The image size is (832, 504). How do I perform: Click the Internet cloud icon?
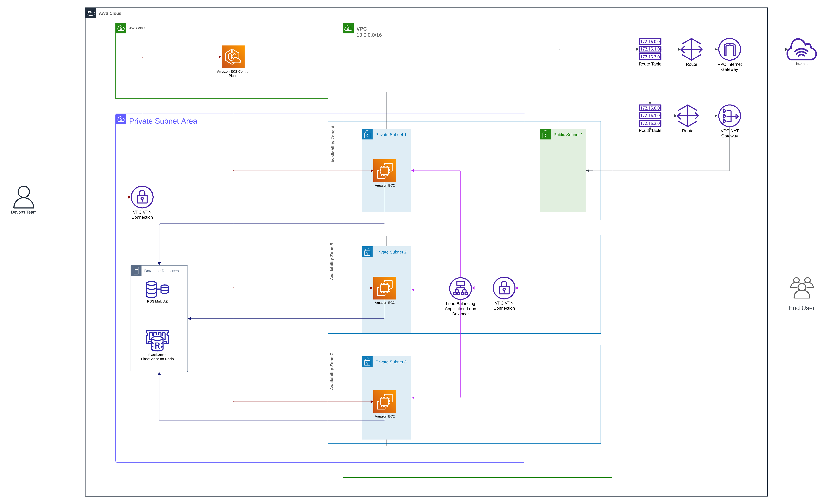[x=802, y=49]
